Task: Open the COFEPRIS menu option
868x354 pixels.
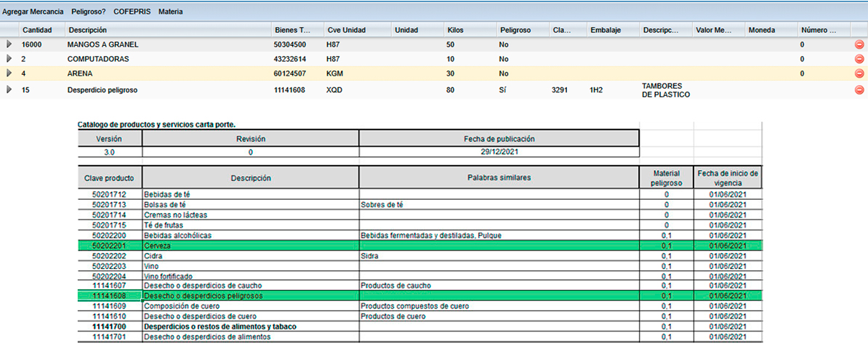Action: [132, 12]
